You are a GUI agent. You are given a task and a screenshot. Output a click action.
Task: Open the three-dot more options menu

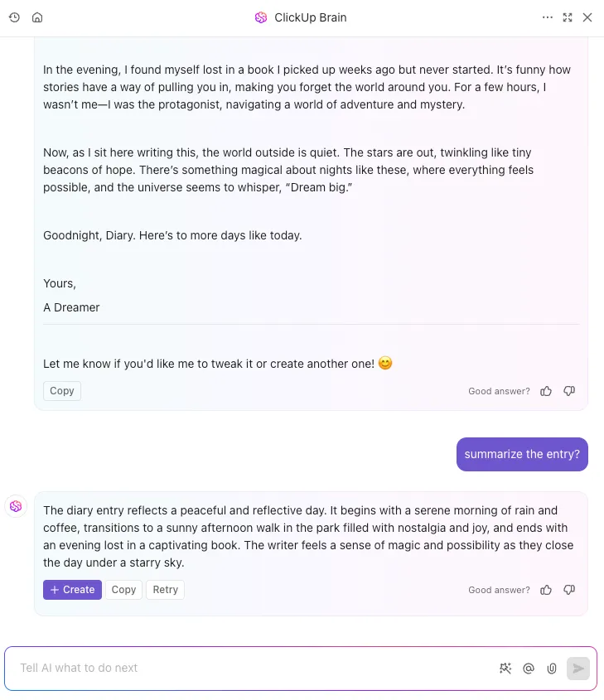point(548,17)
